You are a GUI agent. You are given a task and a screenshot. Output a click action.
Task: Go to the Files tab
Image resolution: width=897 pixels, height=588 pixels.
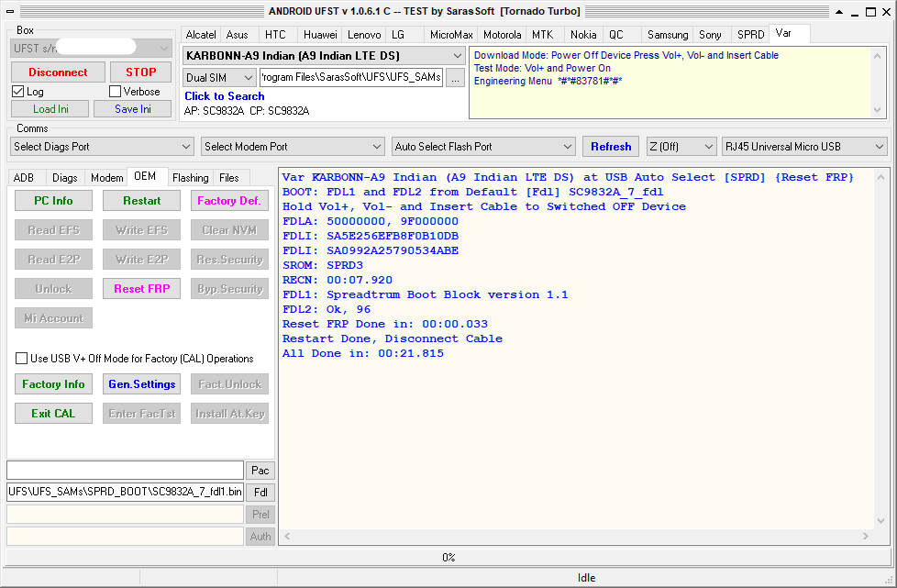(229, 178)
